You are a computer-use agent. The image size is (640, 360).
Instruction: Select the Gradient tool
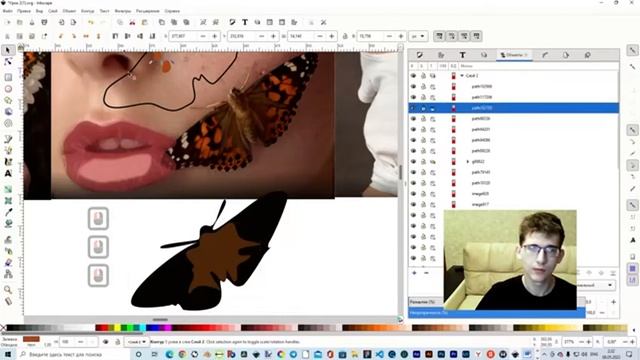pyautogui.click(x=8, y=189)
